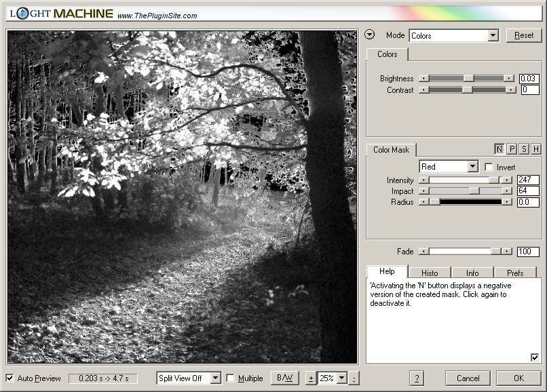547x392 pixels.
Task: Open www.ThePluginSite.com link in header
Action: [x=157, y=16]
